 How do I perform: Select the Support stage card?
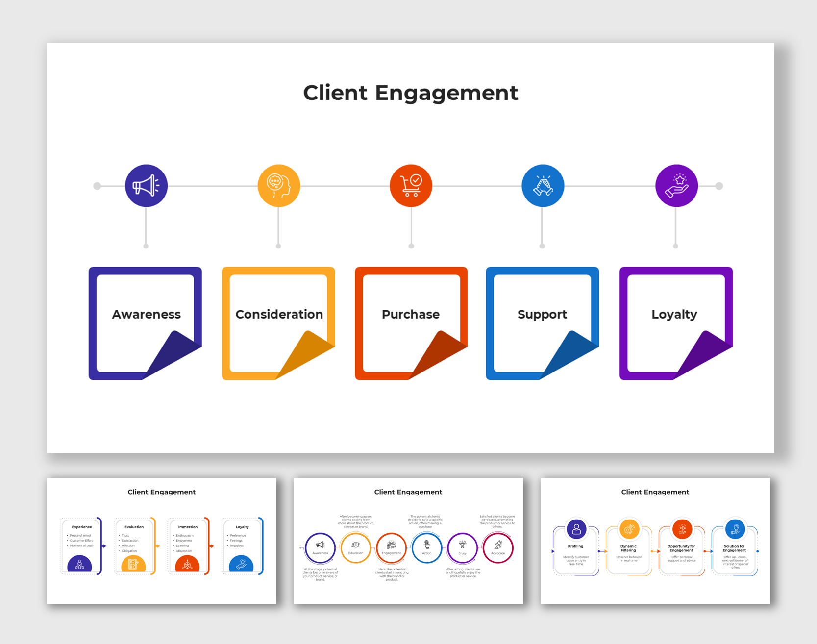pyautogui.click(x=542, y=314)
